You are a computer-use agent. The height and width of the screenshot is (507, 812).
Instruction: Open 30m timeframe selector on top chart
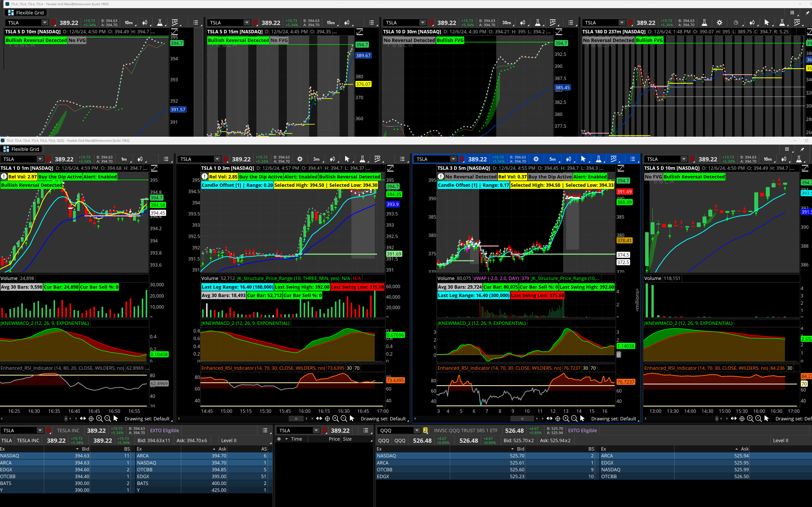pos(507,23)
